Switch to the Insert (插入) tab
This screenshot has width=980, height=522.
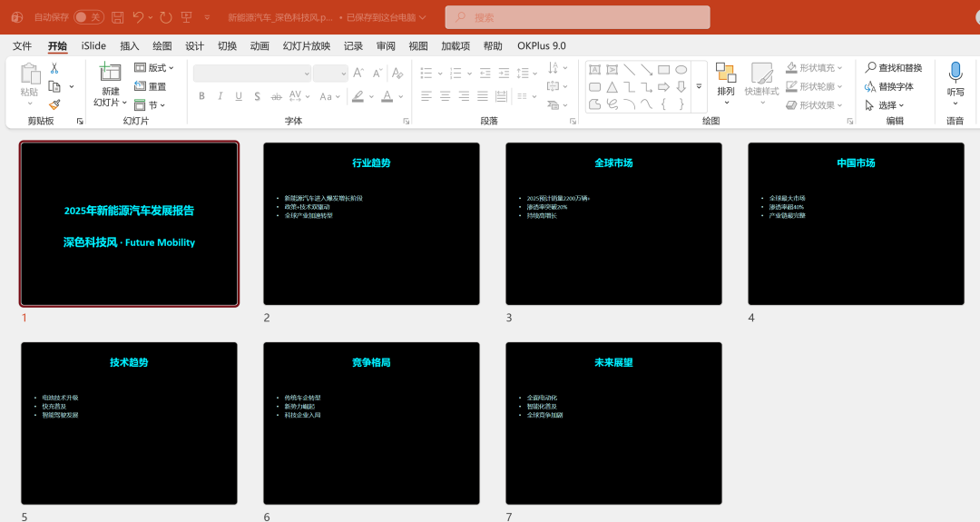(x=130, y=45)
